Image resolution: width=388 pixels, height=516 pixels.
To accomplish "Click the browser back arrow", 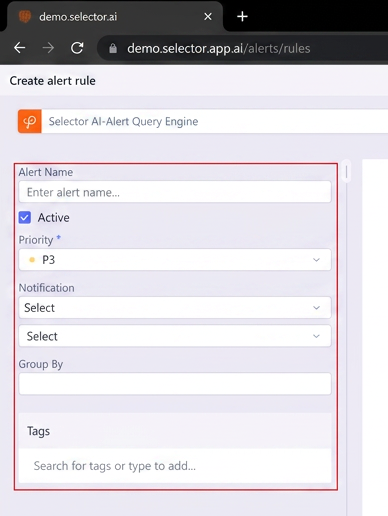I will pyautogui.click(x=19, y=48).
